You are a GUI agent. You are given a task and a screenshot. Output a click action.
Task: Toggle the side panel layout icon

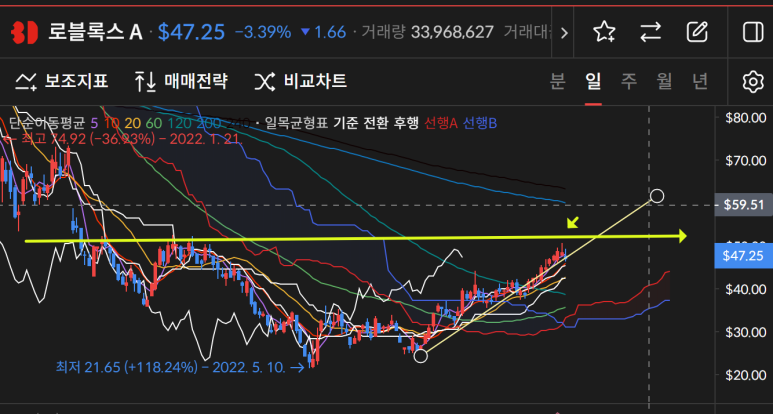coord(752,33)
